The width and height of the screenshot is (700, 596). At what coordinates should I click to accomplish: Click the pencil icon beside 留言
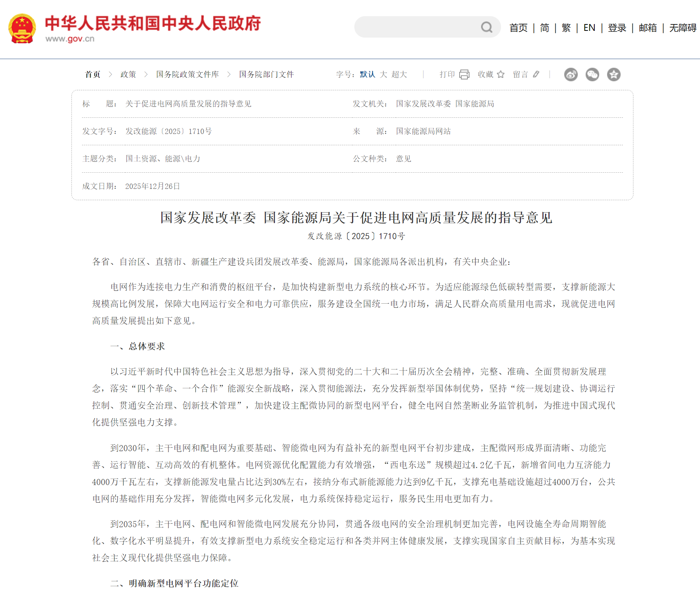point(536,74)
